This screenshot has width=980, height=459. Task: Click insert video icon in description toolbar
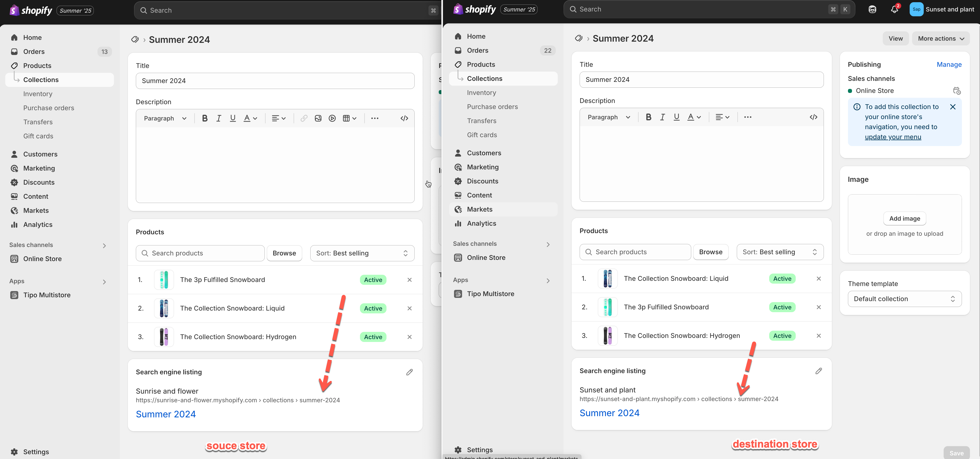(332, 118)
